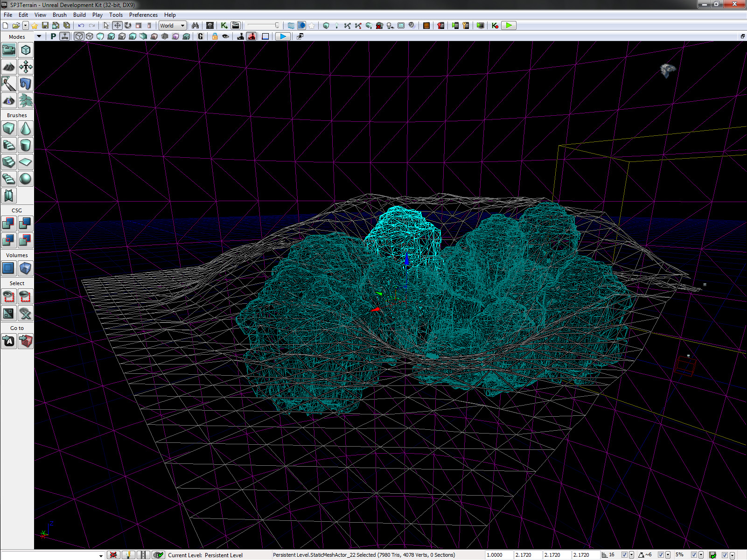
Task: Open status bar command dropdown
Action: coord(101,555)
